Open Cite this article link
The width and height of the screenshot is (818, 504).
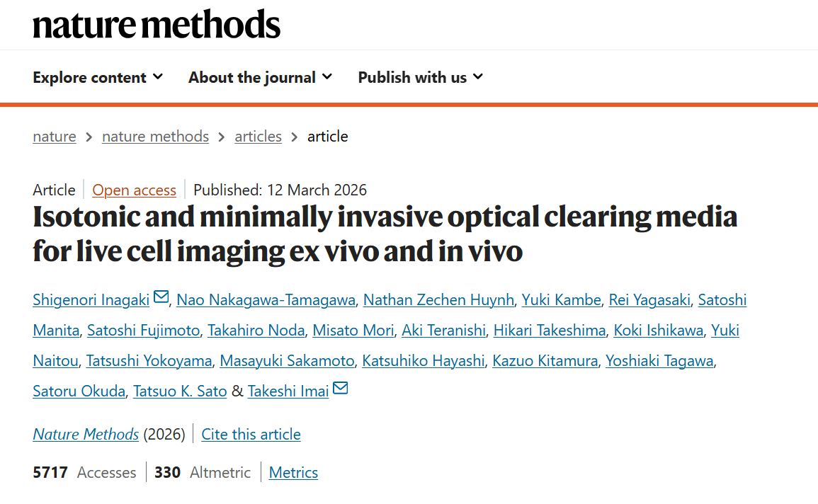coord(251,434)
